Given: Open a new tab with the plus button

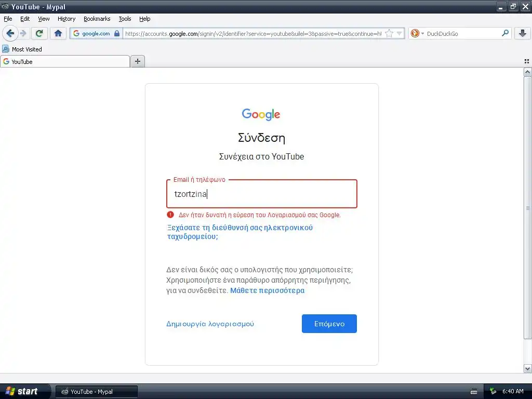Looking at the screenshot, I should (137, 61).
